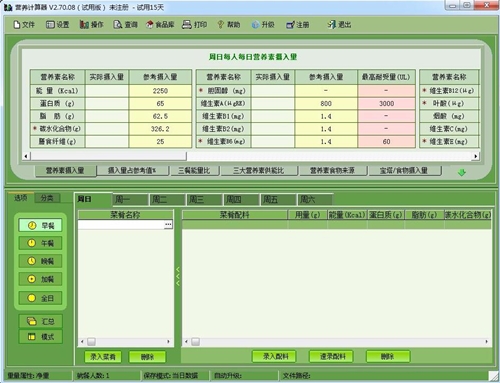The width and height of the screenshot is (500, 383).
Task: Click the 用量(g) column header
Action: 307,215
